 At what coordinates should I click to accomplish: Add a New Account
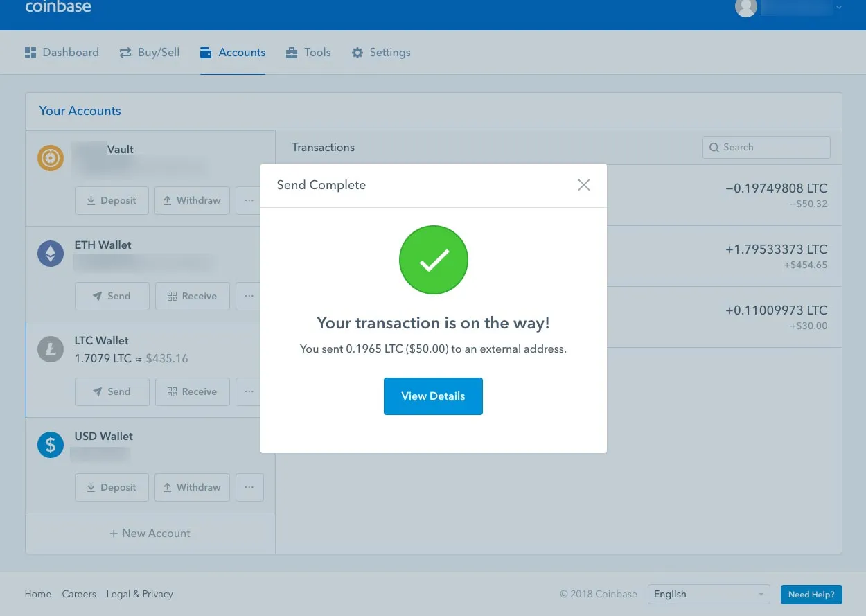click(x=150, y=533)
